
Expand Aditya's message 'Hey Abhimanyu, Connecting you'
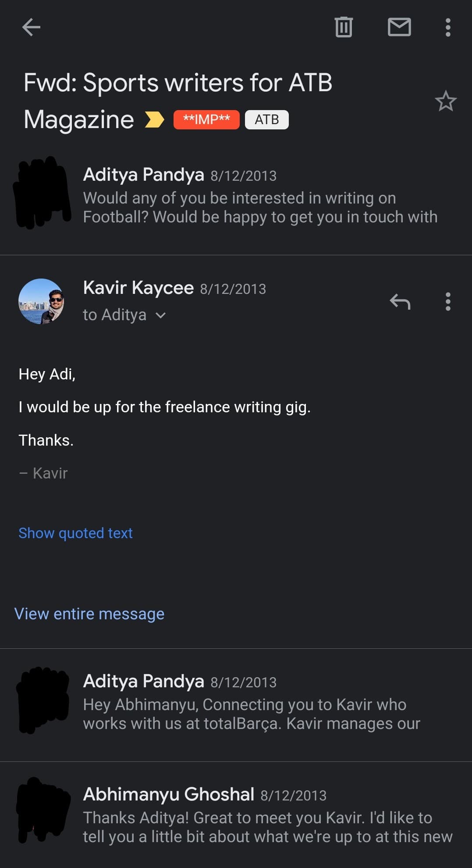(251, 714)
